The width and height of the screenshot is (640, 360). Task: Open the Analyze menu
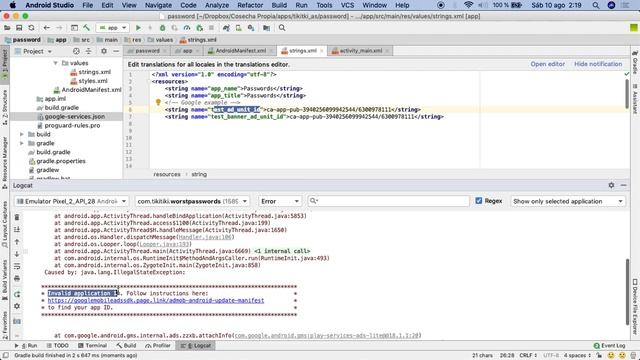pos(217,5)
